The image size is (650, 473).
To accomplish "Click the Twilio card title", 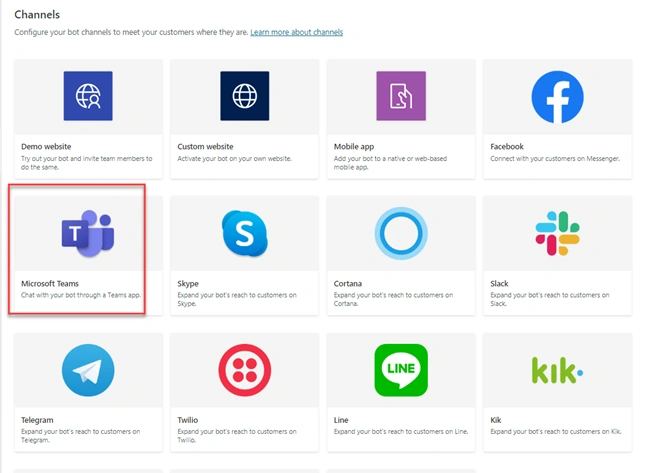I will click(x=187, y=420).
